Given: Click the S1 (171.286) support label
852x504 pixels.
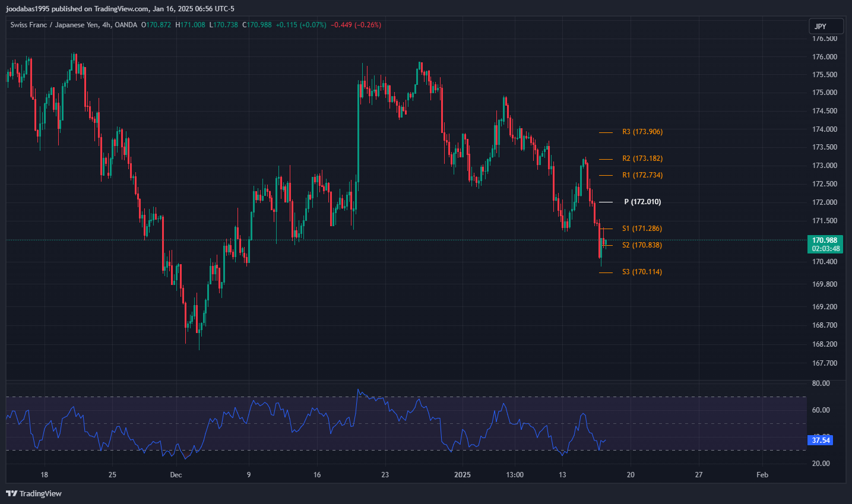Looking at the screenshot, I should pos(641,229).
